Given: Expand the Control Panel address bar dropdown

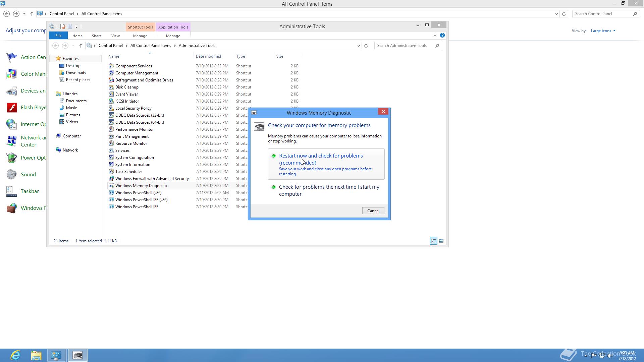Looking at the screenshot, I should pos(556,14).
